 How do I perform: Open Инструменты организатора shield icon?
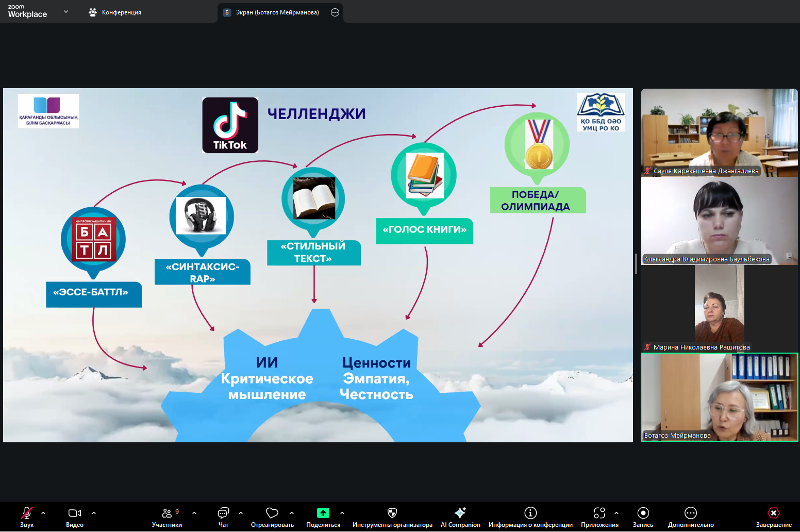click(392, 513)
